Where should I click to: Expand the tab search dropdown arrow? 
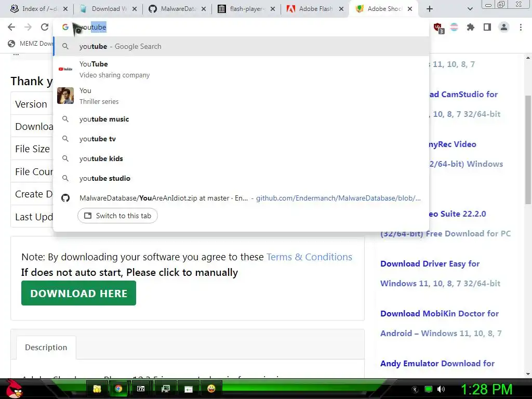coord(470,9)
